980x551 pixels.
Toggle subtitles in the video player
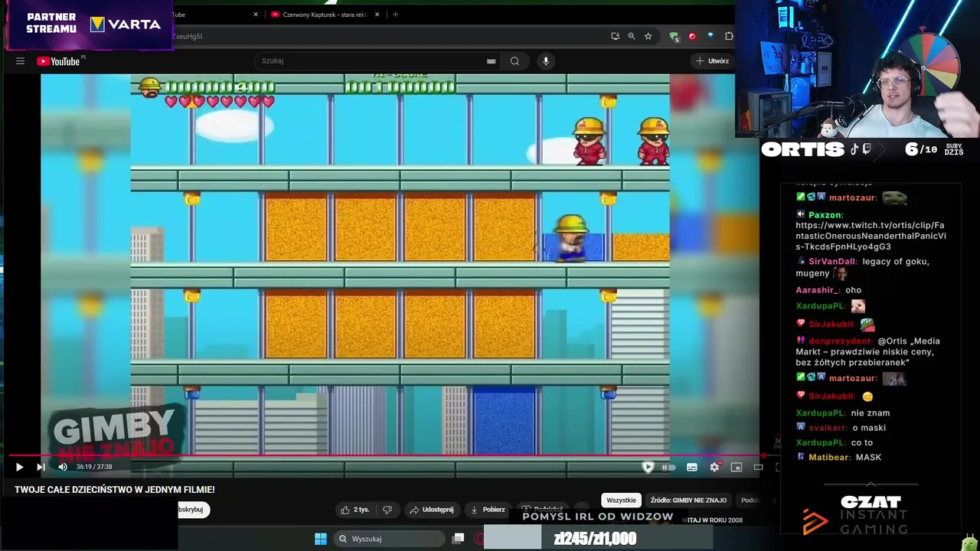[692, 467]
